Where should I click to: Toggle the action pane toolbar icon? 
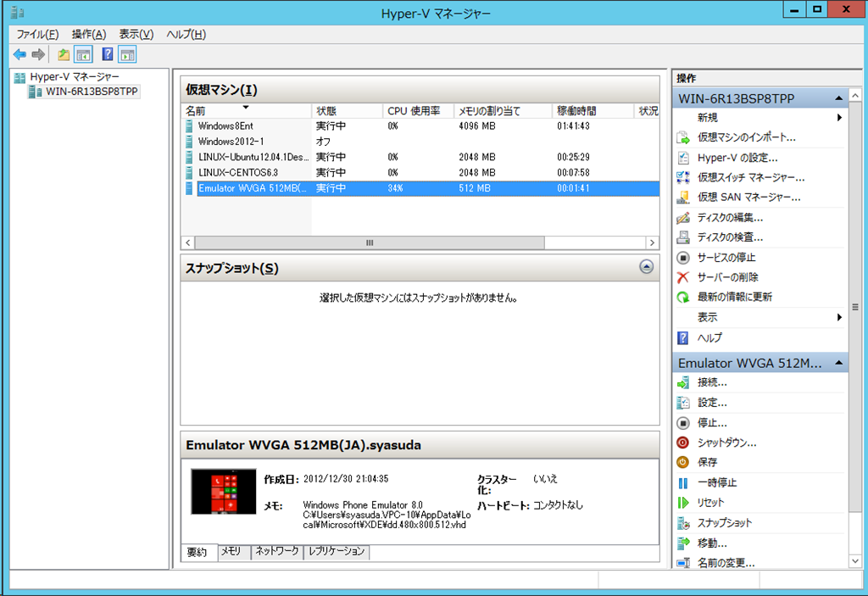click(127, 54)
